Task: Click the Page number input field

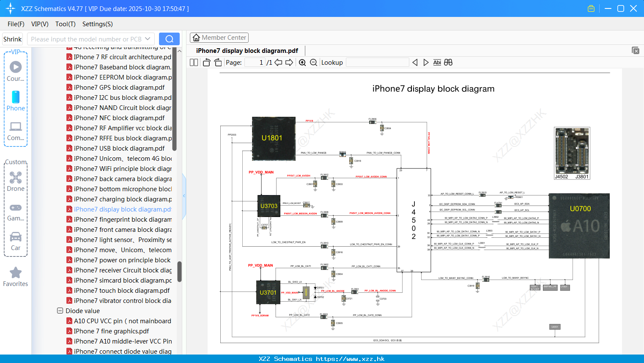Action: point(255,63)
